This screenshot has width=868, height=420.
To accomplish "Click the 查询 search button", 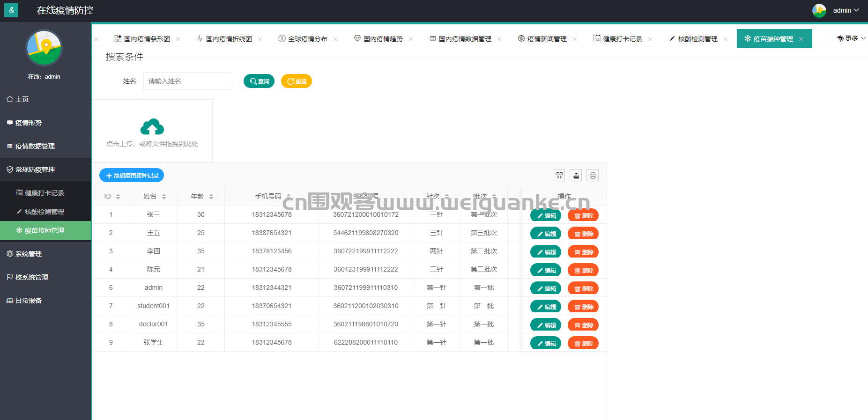I will point(259,81).
